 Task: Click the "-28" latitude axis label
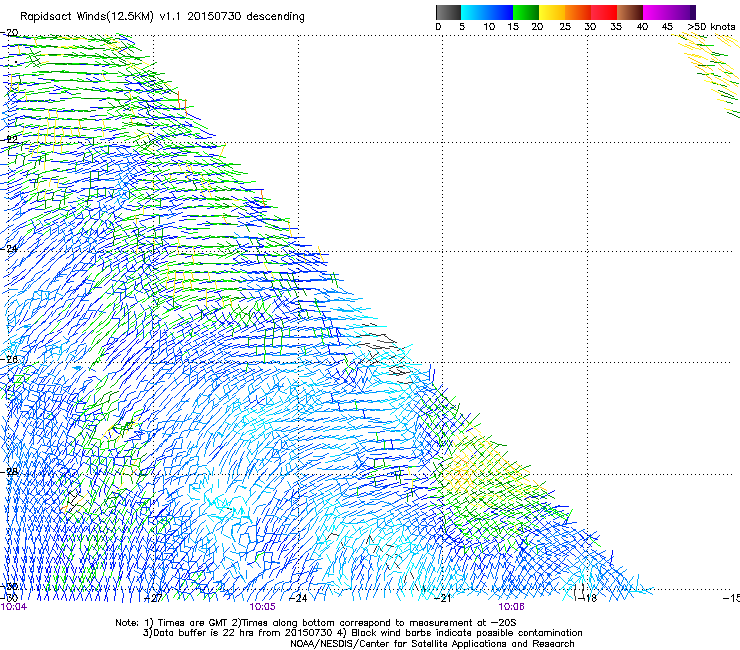pos(9,471)
